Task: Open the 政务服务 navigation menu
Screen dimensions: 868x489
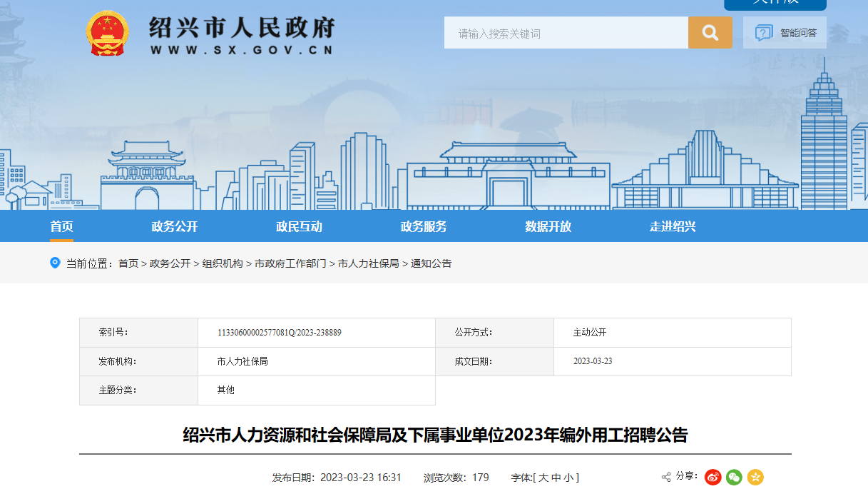Action: [424, 226]
